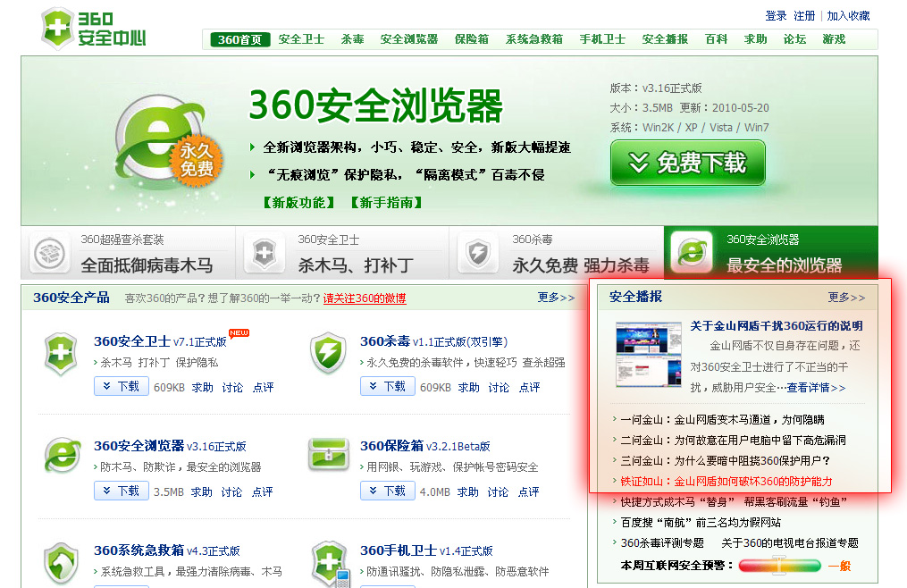The width and height of the screenshot is (907, 588).
Task: Open the 论坛 navigation item
Action: pyautogui.click(x=794, y=39)
